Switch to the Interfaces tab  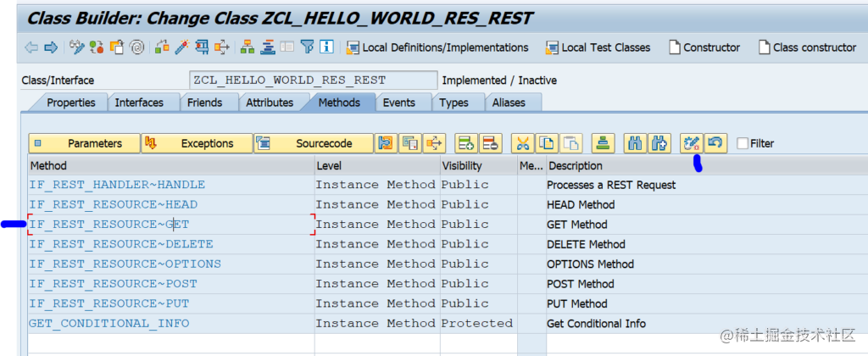tap(139, 103)
